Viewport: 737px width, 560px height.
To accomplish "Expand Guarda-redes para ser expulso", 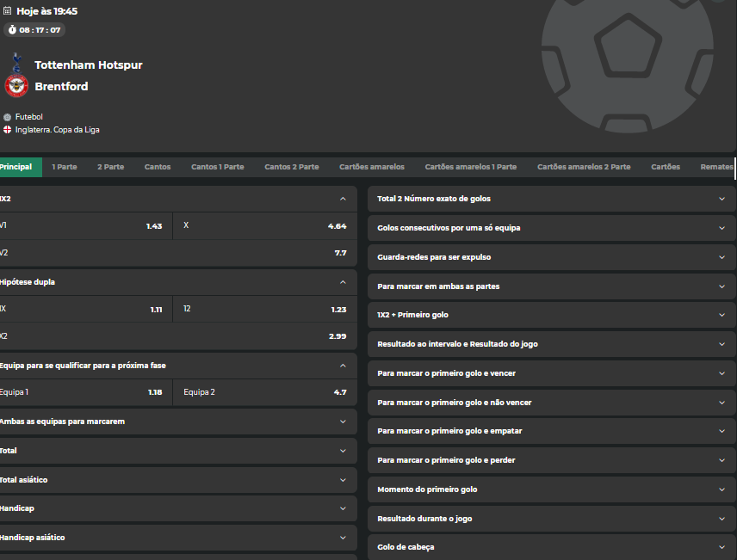I will [551, 257].
